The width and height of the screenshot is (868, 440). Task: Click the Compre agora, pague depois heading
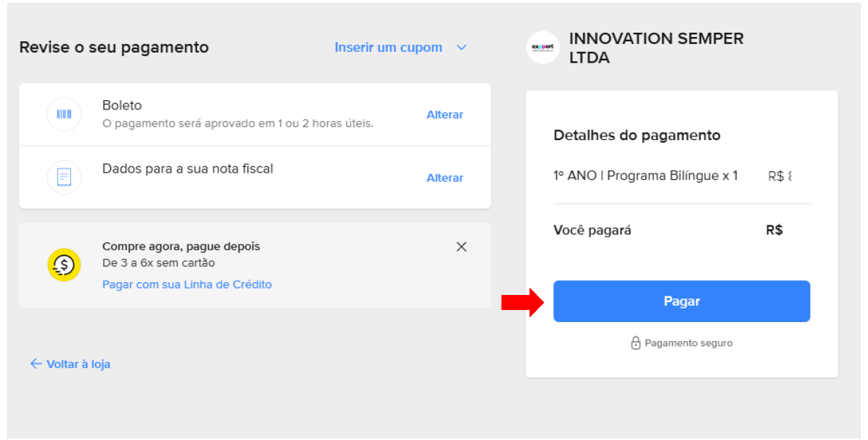pyautogui.click(x=181, y=247)
